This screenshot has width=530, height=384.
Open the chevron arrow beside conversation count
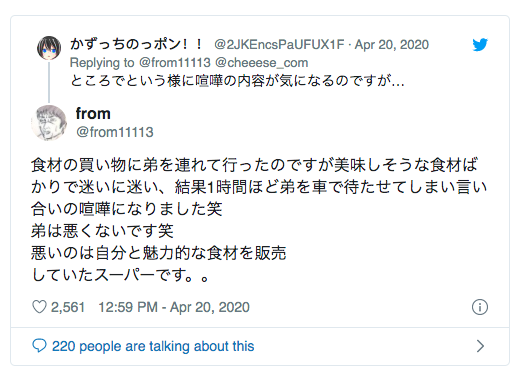480,346
